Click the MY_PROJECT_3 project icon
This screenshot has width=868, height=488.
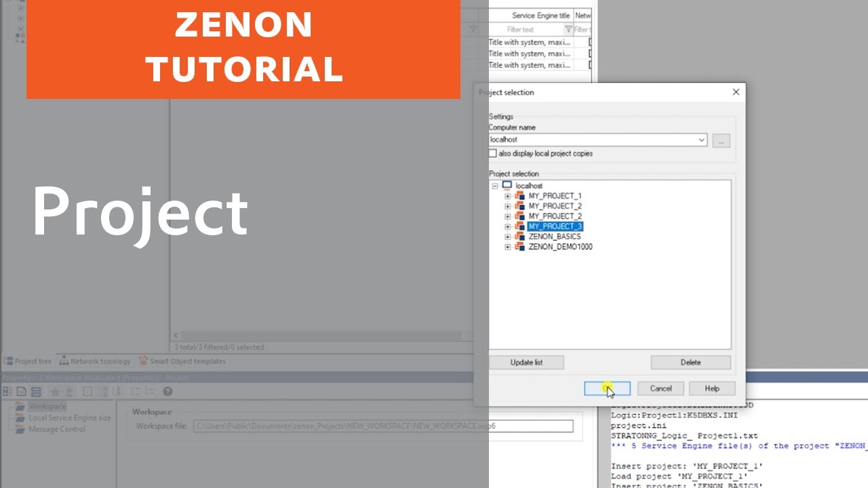pyautogui.click(x=520, y=226)
